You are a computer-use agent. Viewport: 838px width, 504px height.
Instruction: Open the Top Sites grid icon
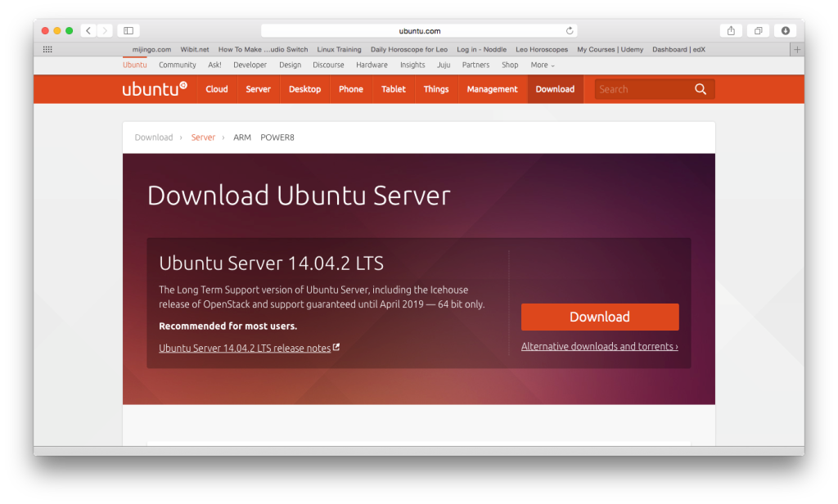point(47,49)
